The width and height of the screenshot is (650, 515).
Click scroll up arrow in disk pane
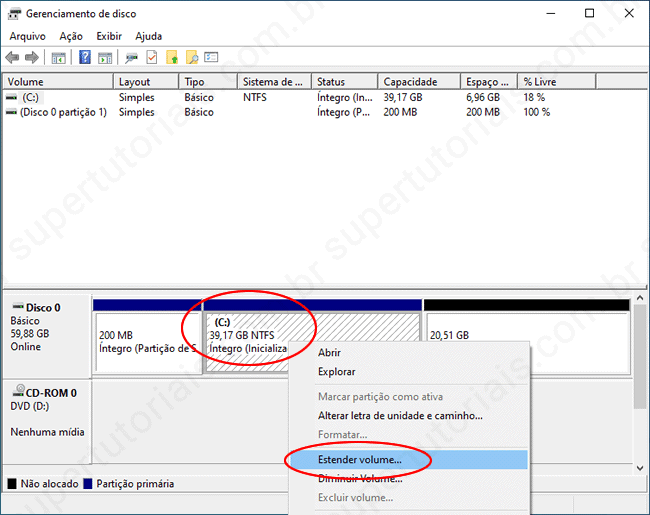click(x=640, y=298)
